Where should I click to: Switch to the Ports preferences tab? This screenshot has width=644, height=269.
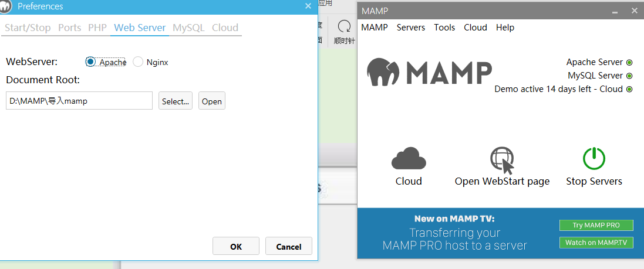pos(69,28)
